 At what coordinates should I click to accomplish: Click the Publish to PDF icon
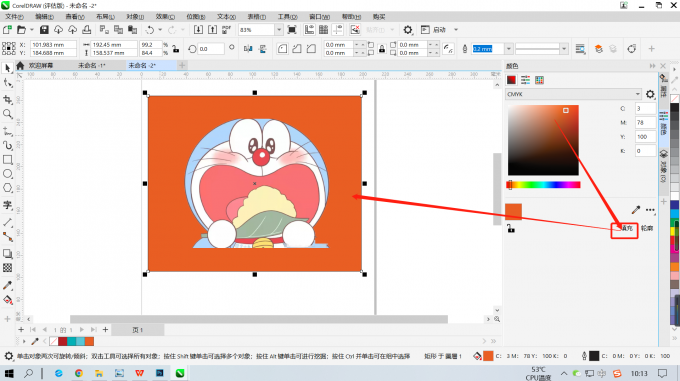point(226,29)
